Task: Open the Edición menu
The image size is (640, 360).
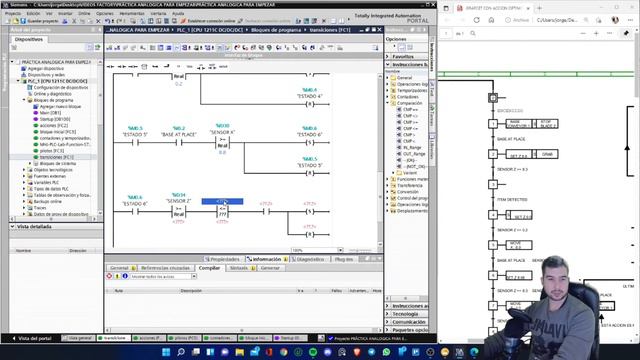Action: 33,13
